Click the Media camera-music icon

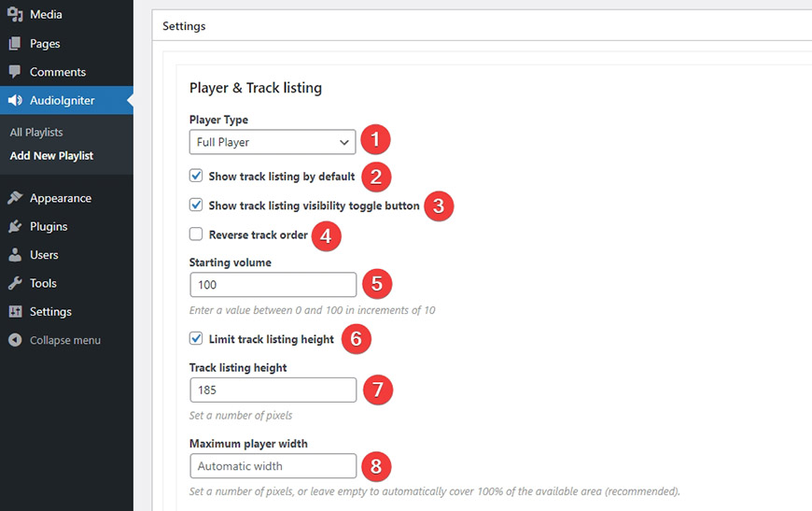pos(15,14)
